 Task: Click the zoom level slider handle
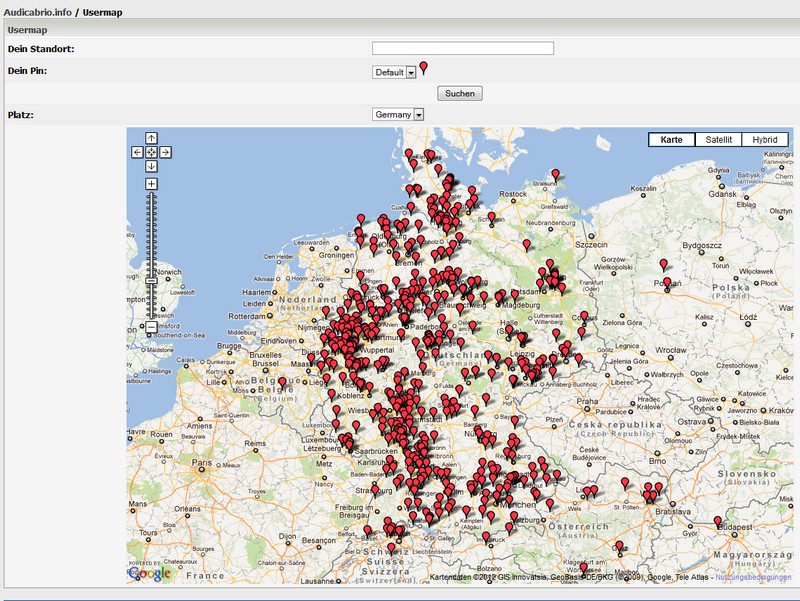point(151,281)
